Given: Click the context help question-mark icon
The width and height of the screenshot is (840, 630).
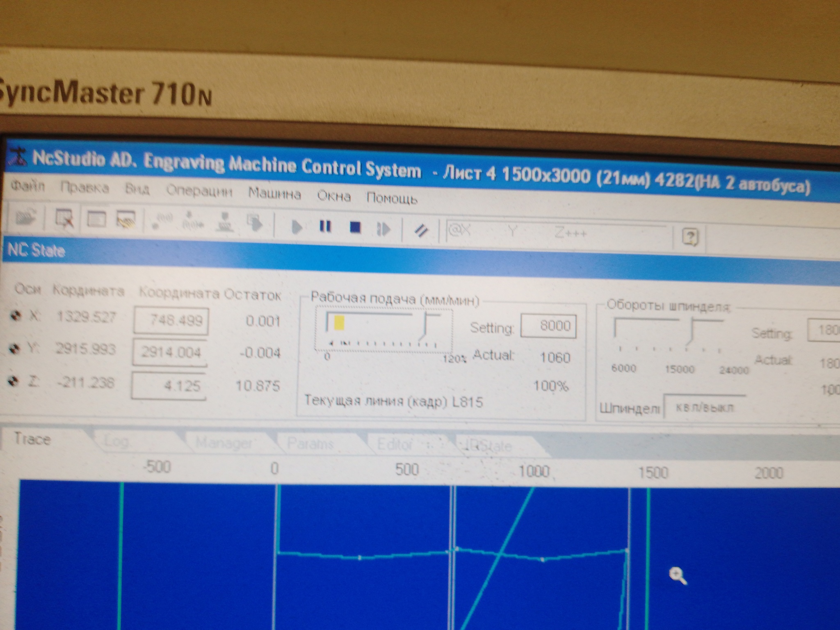Looking at the screenshot, I should coord(690,237).
